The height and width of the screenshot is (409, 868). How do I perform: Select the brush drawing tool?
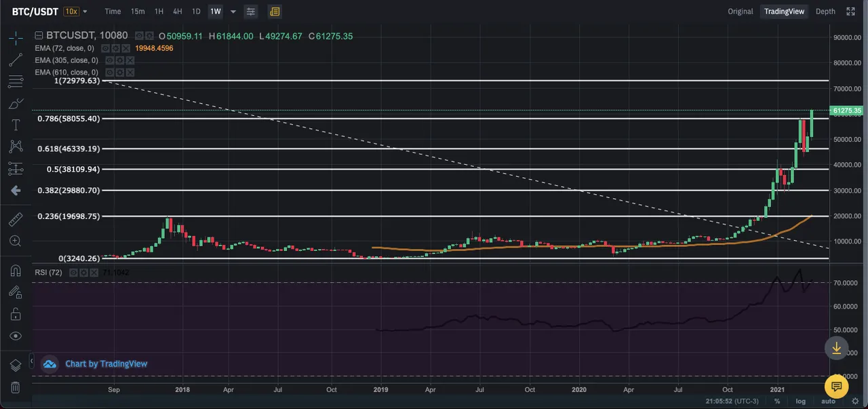pyautogui.click(x=15, y=104)
